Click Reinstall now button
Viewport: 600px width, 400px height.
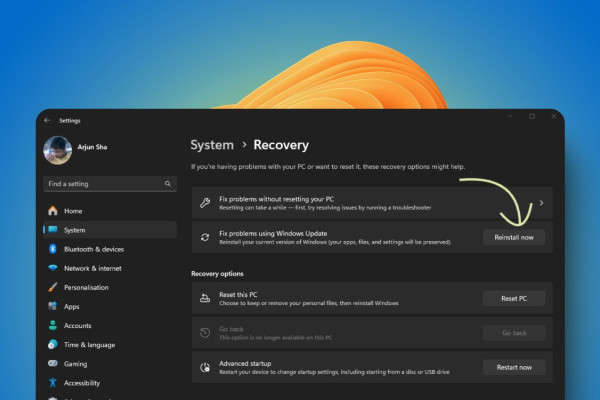click(x=514, y=237)
